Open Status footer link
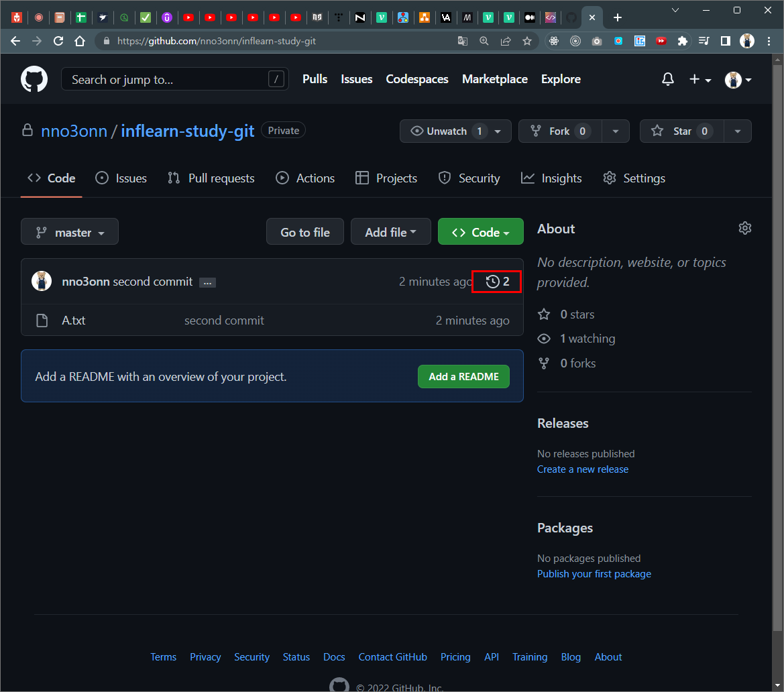Viewport: 784px width, 692px height. point(296,656)
